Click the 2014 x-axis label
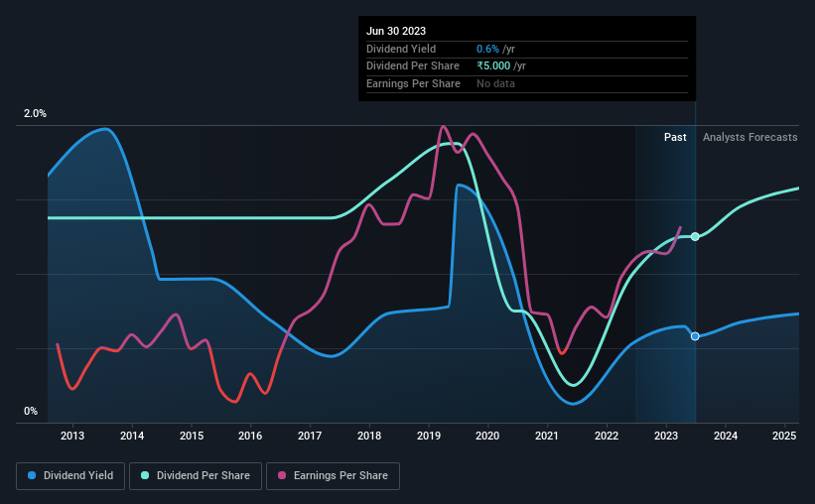Screen dimensions: 815x504 [132, 436]
